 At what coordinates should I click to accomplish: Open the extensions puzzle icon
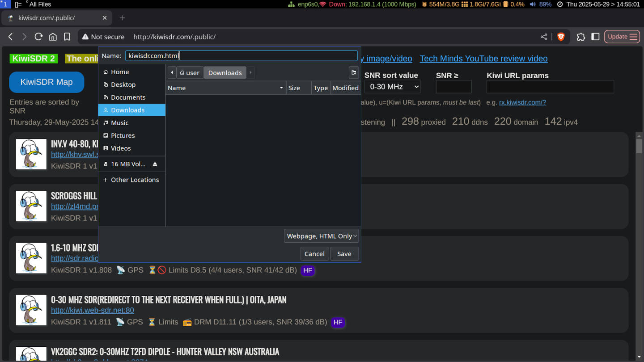click(581, 37)
